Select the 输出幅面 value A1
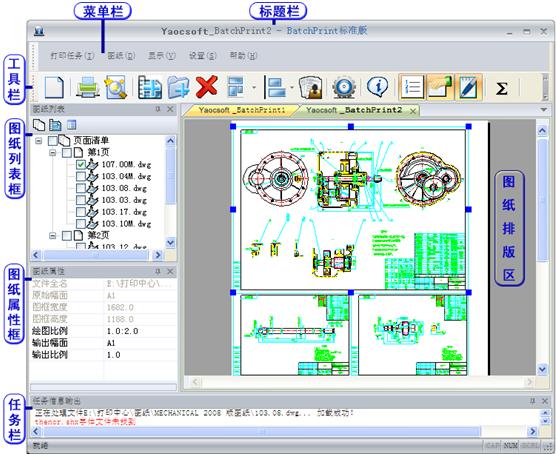Image resolution: width=556 pixels, height=455 pixels. click(111, 343)
